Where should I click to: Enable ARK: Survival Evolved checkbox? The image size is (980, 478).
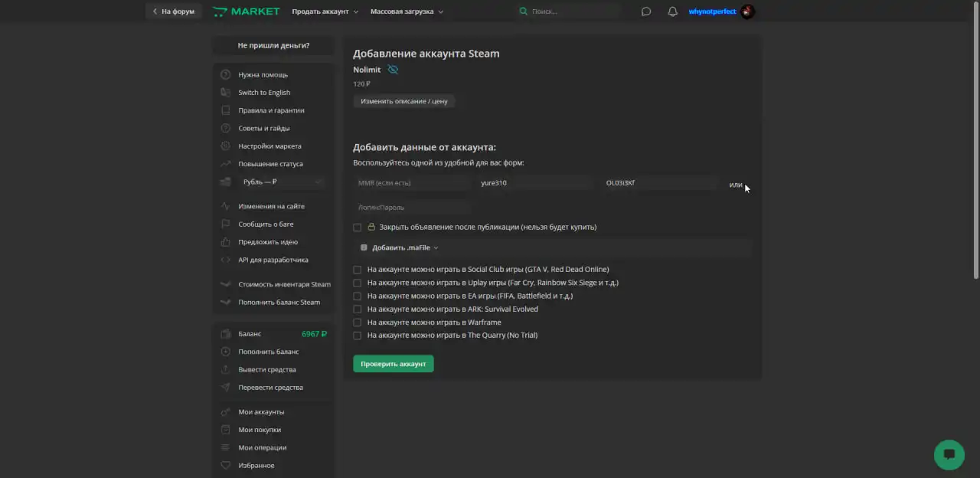click(x=357, y=309)
